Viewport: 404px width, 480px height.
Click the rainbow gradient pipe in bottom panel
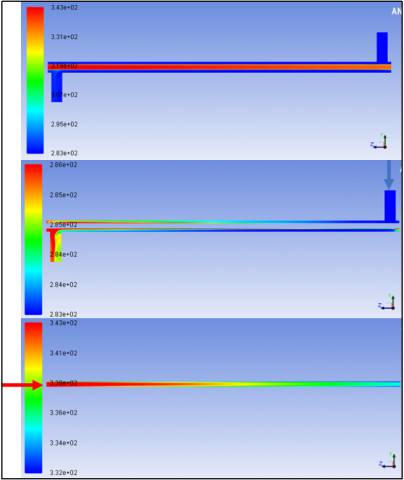[x=223, y=384]
